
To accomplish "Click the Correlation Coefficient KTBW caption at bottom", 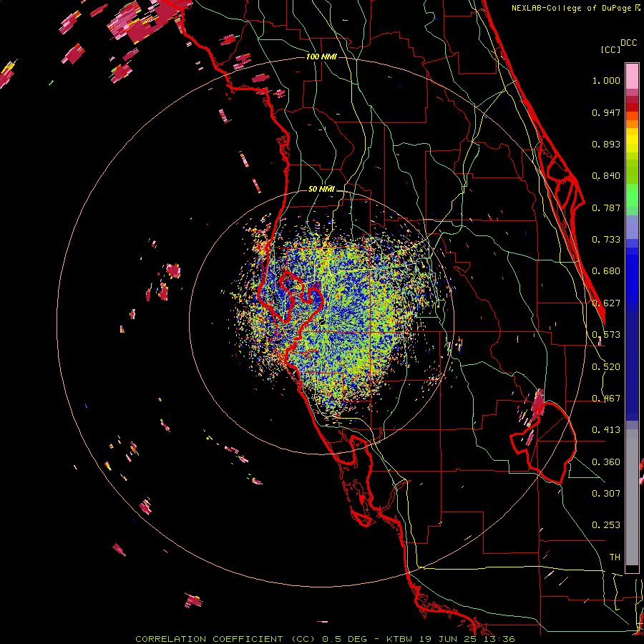I will tap(325, 639).
